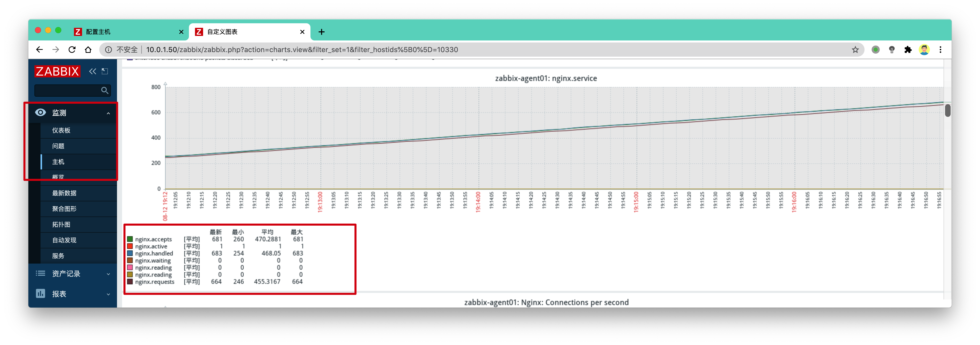Expand the 报表 reports section
The height and width of the screenshot is (345, 980).
73,294
